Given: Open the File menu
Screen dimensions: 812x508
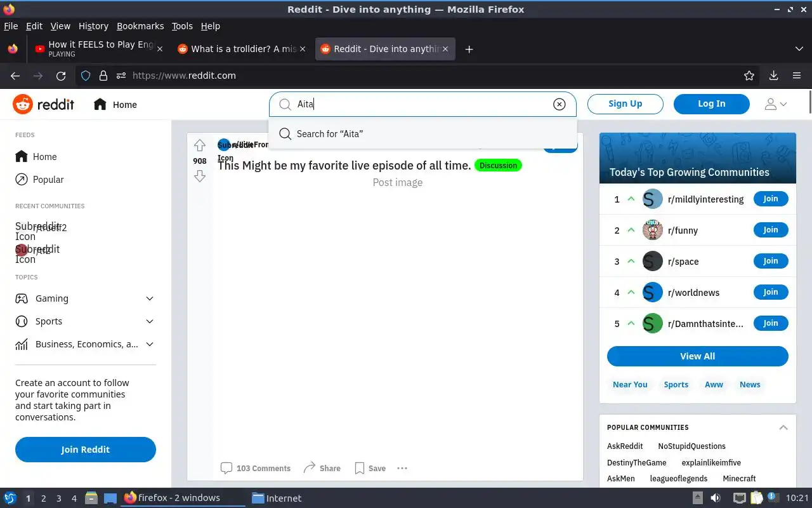Looking at the screenshot, I should [11, 26].
